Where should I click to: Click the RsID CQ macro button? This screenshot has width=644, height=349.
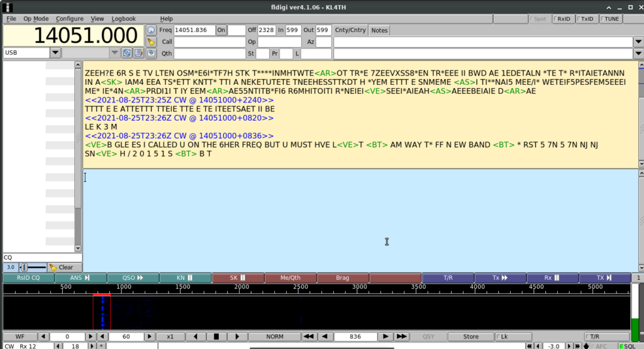click(28, 277)
